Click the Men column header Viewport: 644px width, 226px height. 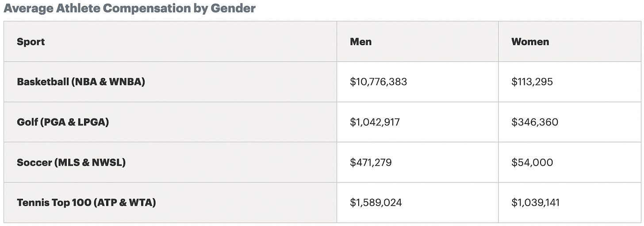tap(360, 42)
